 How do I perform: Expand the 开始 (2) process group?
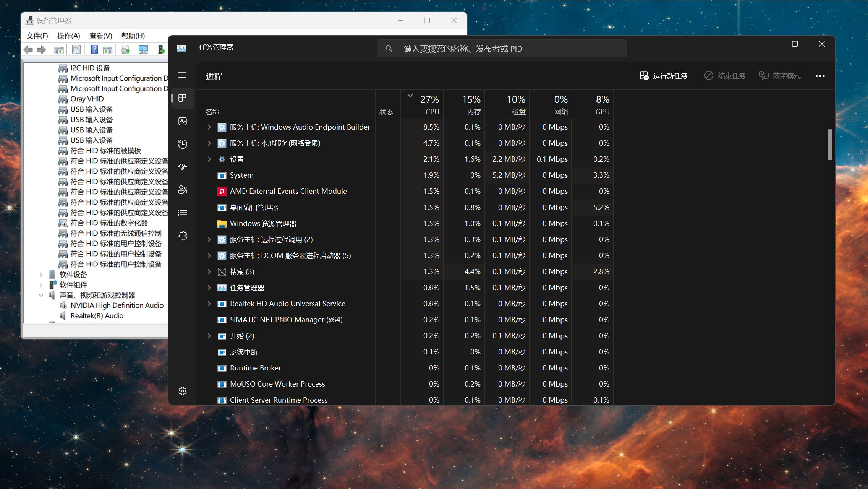pos(209,336)
